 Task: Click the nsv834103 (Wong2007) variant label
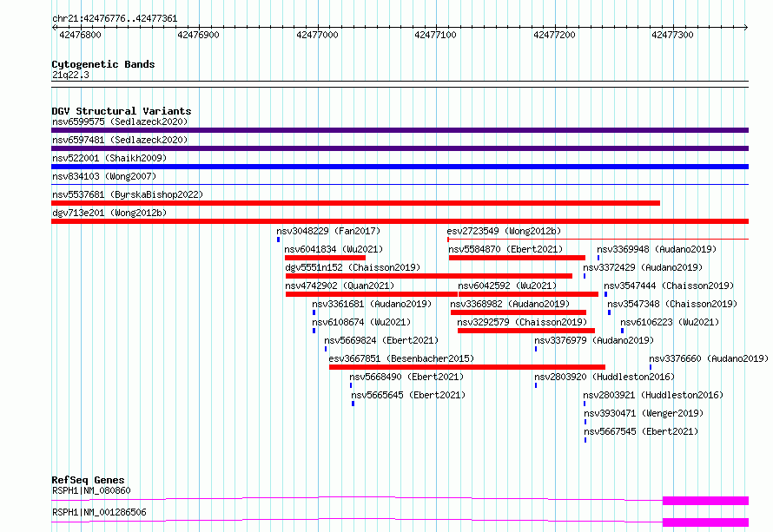tap(103, 176)
